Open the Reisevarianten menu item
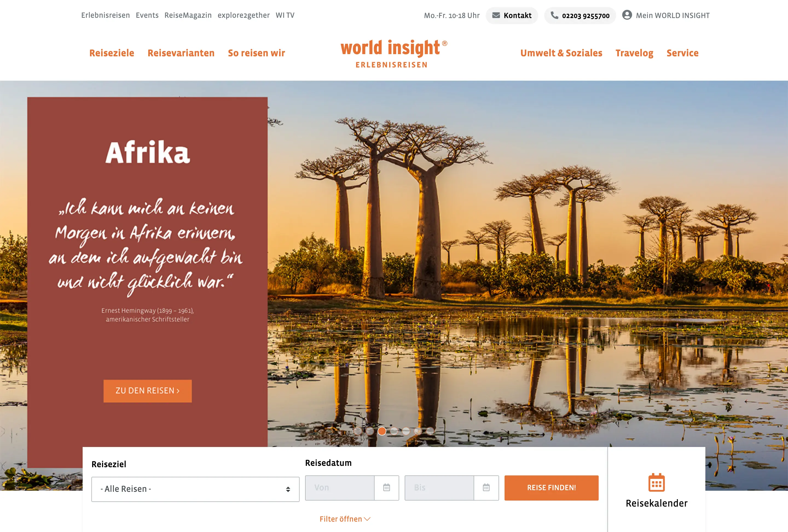 pyautogui.click(x=181, y=53)
